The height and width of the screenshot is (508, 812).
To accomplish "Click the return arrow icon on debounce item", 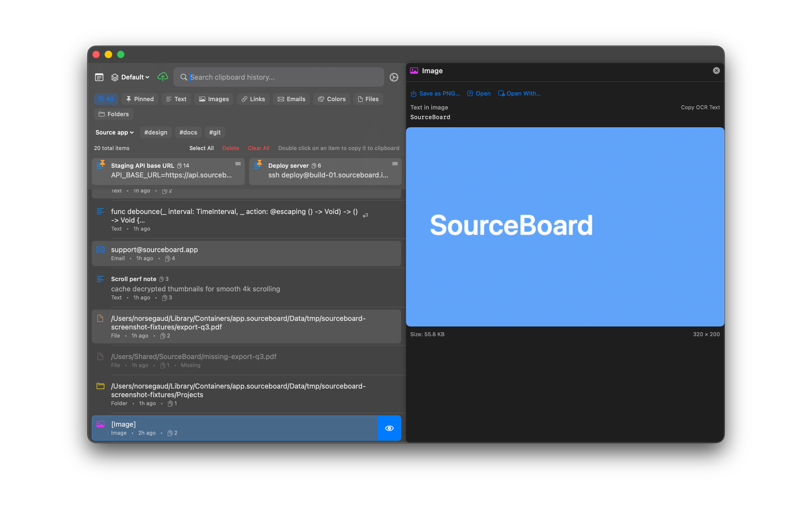I will pos(365,215).
